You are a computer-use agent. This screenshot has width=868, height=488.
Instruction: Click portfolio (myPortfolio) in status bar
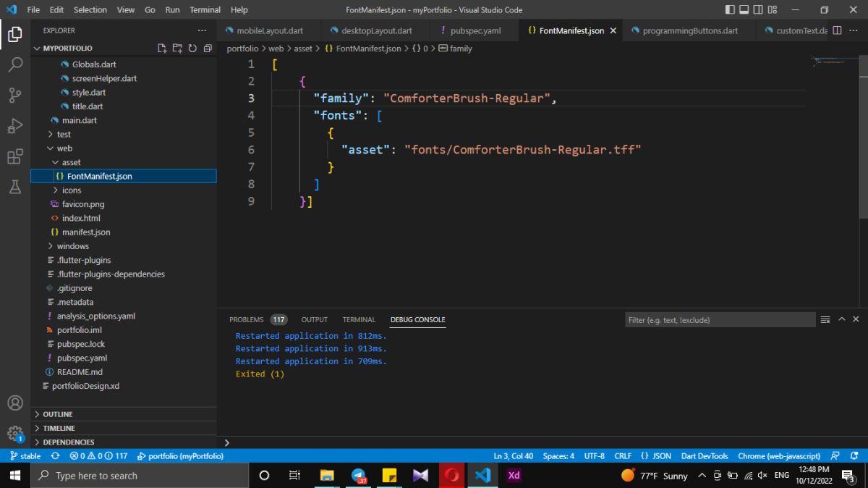(180, 456)
